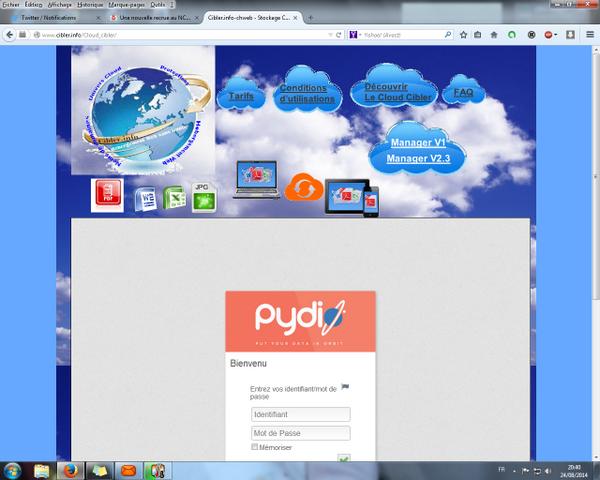Go to the home page icon

[494, 35]
